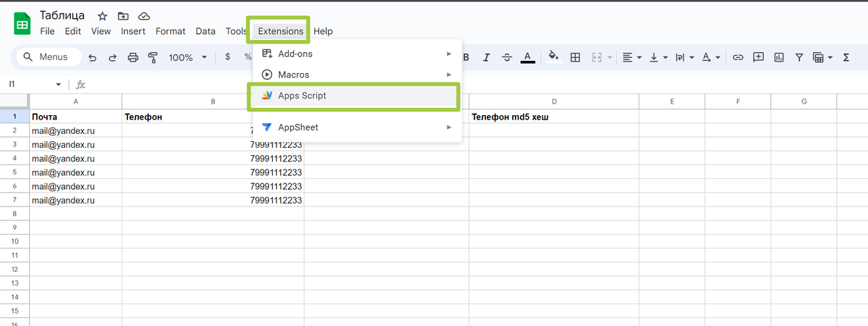
Task: Open the Macros menu entry
Action: (x=357, y=75)
